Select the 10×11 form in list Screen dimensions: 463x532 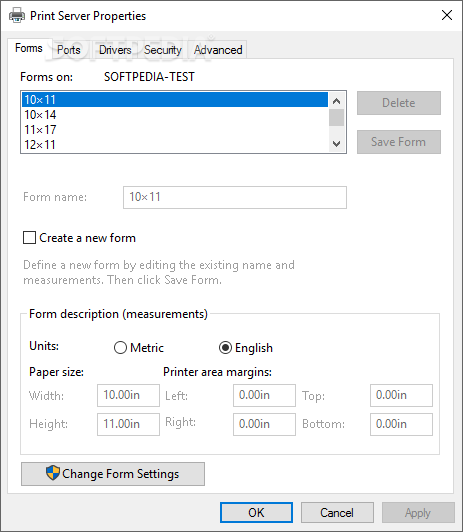click(175, 100)
